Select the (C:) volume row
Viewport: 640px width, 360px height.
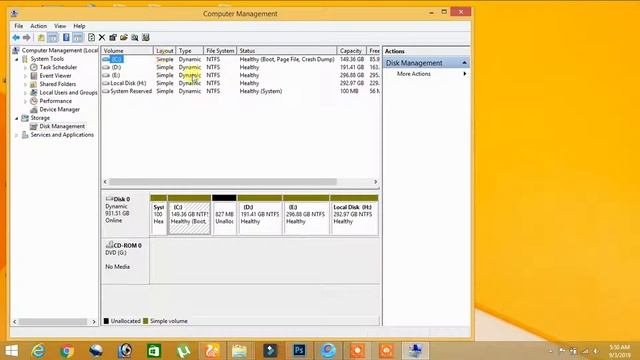pos(241,59)
